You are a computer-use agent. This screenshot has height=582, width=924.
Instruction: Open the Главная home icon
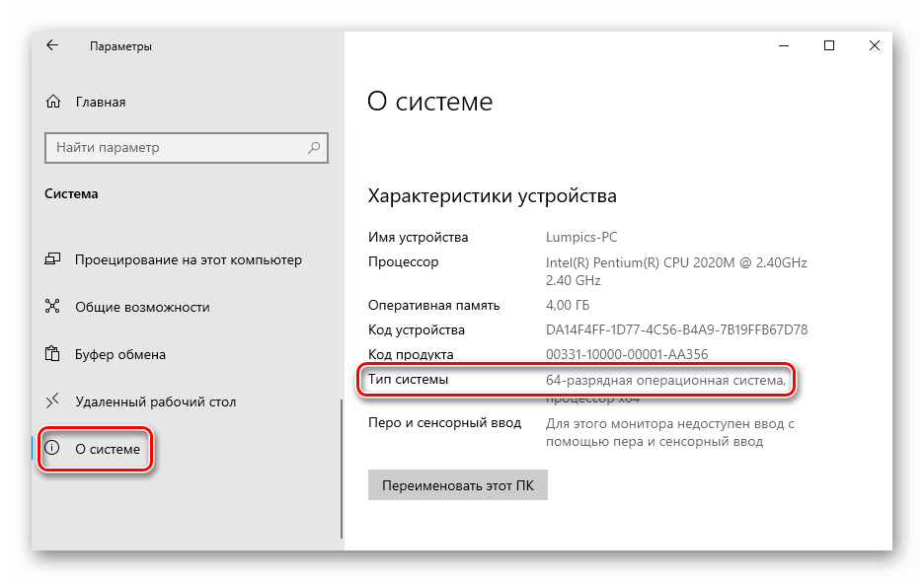pyautogui.click(x=53, y=102)
